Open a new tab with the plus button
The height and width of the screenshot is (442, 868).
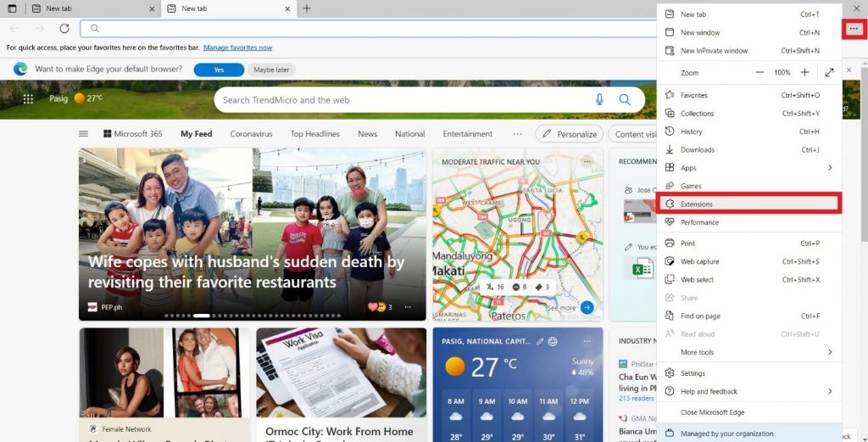[307, 8]
